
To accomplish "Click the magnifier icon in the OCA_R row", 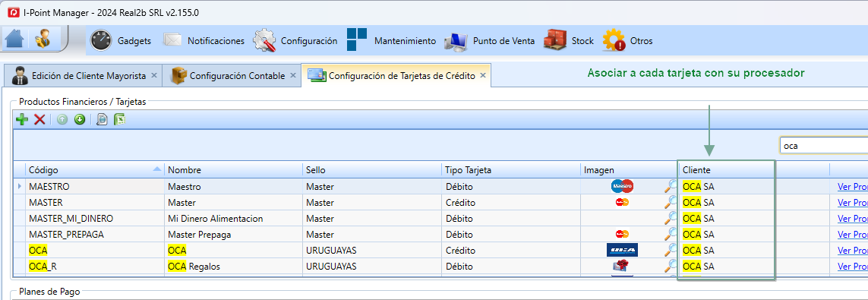I will (x=671, y=267).
